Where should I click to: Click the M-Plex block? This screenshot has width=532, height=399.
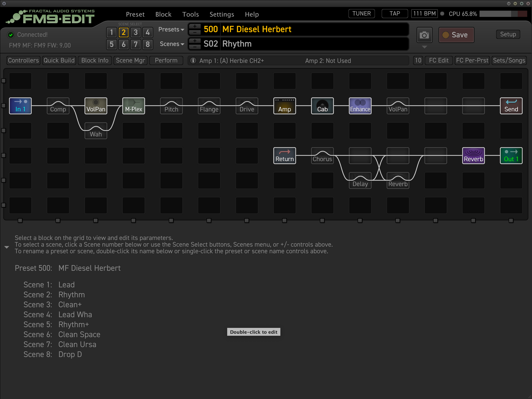(133, 106)
